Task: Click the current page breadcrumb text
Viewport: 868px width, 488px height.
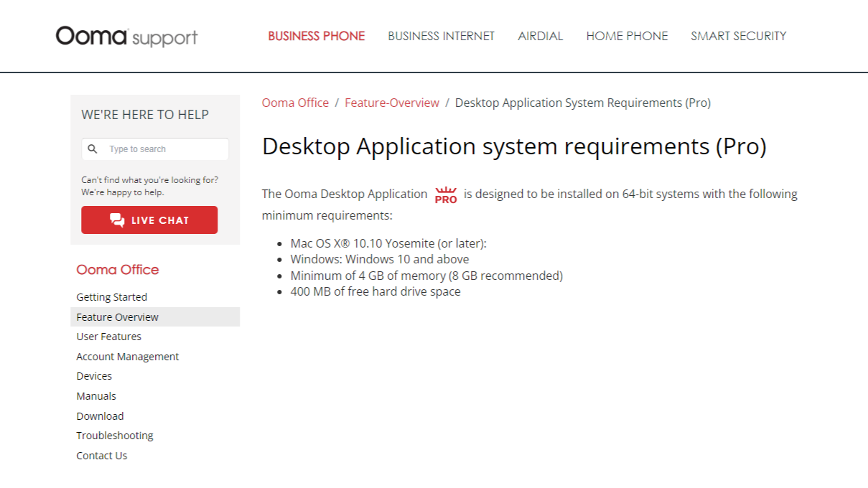Action: coord(583,103)
